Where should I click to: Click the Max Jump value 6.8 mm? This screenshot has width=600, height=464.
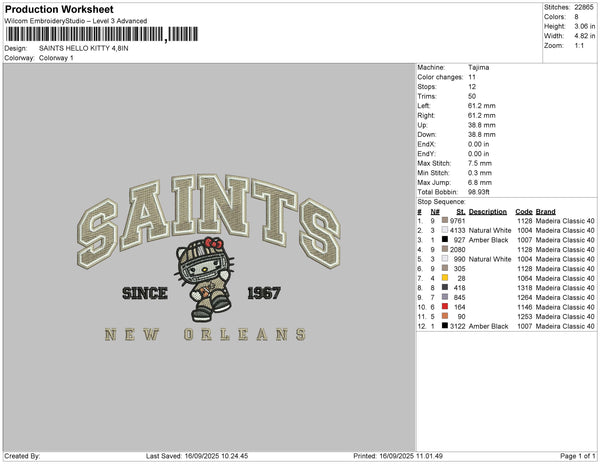(480, 182)
